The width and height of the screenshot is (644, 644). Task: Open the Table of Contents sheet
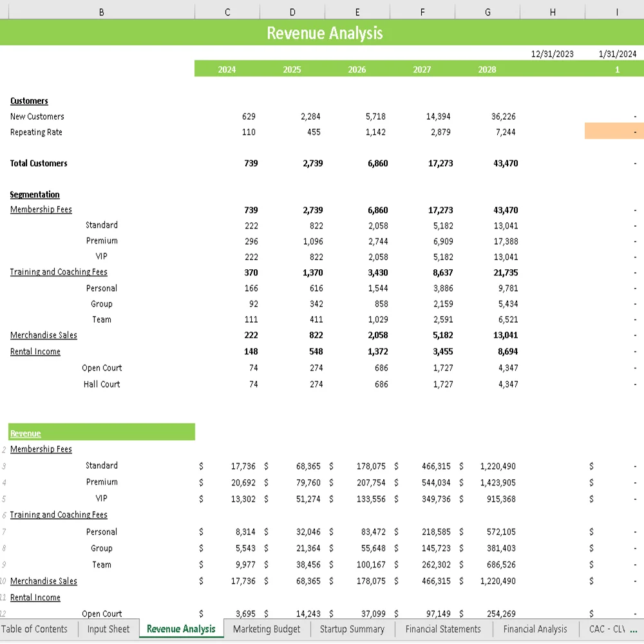pos(35,629)
